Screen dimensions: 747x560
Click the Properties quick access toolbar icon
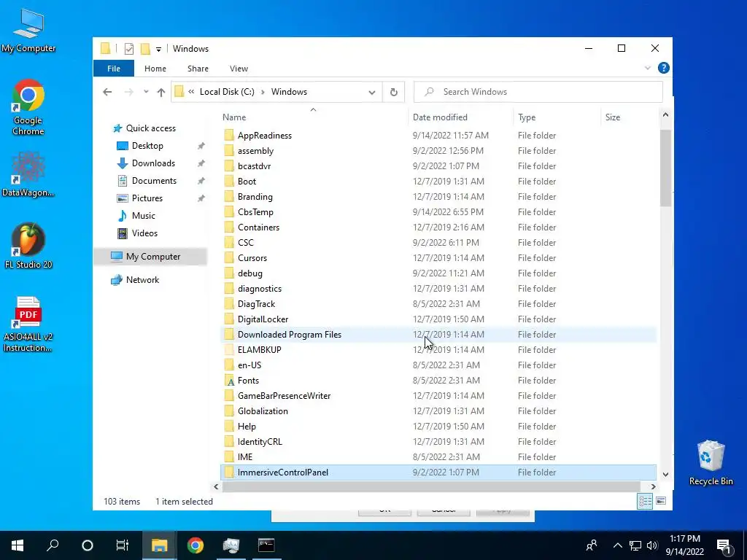[x=128, y=49]
